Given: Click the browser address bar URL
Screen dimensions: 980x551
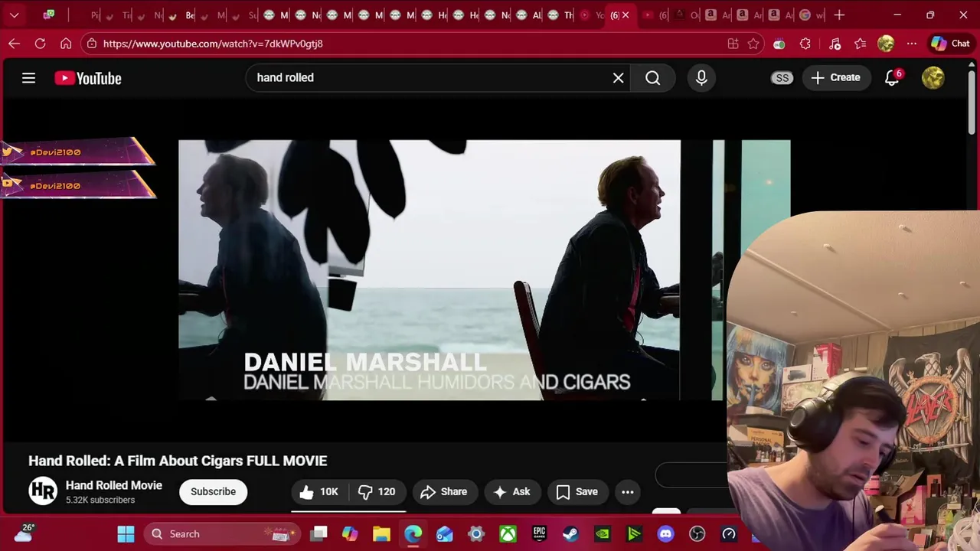Looking at the screenshot, I should pos(213,44).
